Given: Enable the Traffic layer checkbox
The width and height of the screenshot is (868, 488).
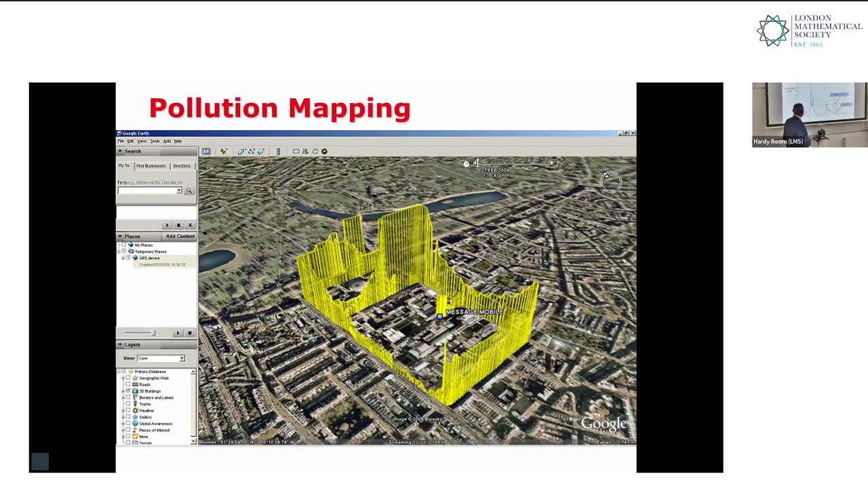Looking at the screenshot, I should coord(128,403).
